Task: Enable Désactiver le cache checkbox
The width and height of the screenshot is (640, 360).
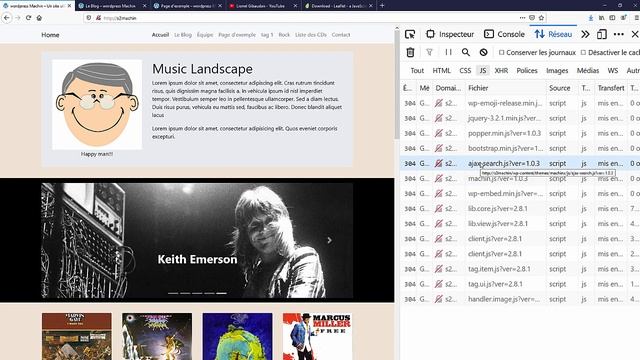Action: click(x=583, y=52)
